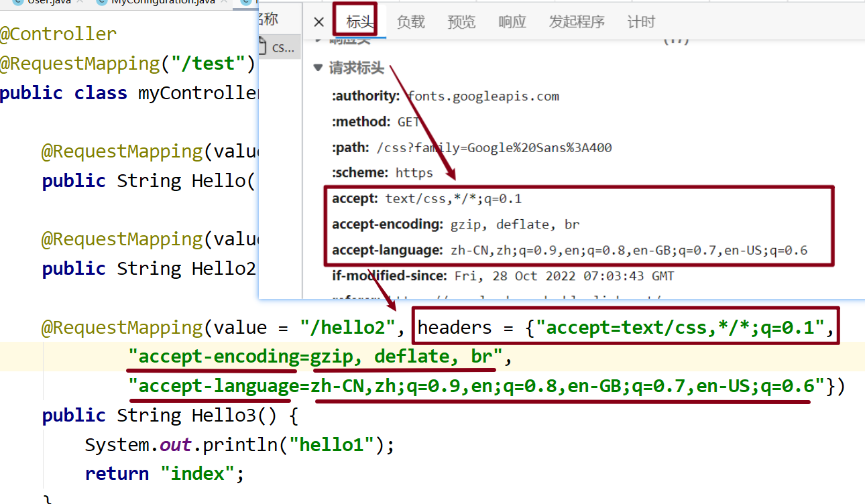Click the "accept=text/css,*/*;q=0.1" string in code

[679, 328]
